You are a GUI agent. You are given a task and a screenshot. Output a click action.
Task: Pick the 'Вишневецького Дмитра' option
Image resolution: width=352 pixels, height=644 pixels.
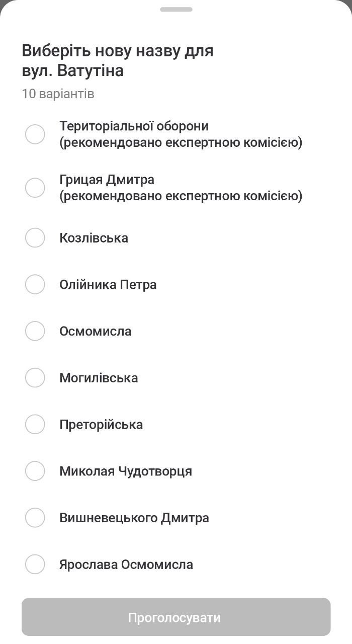(x=35, y=518)
